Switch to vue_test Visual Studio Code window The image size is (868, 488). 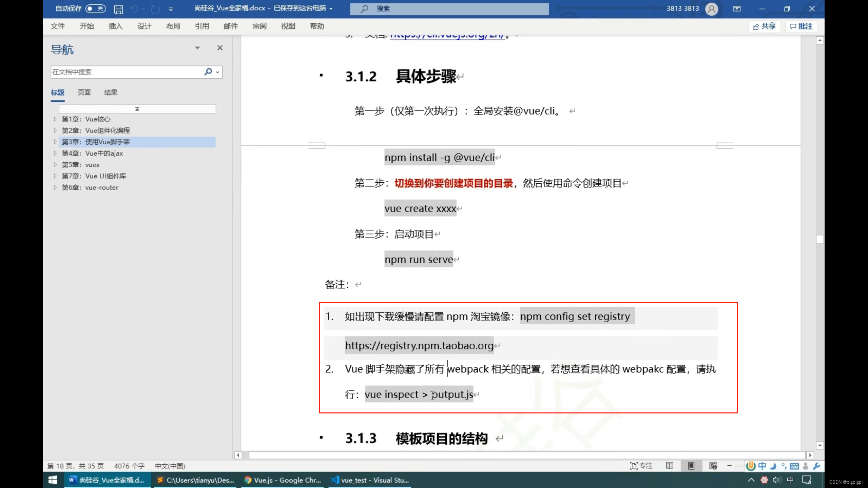click(370, 480)
